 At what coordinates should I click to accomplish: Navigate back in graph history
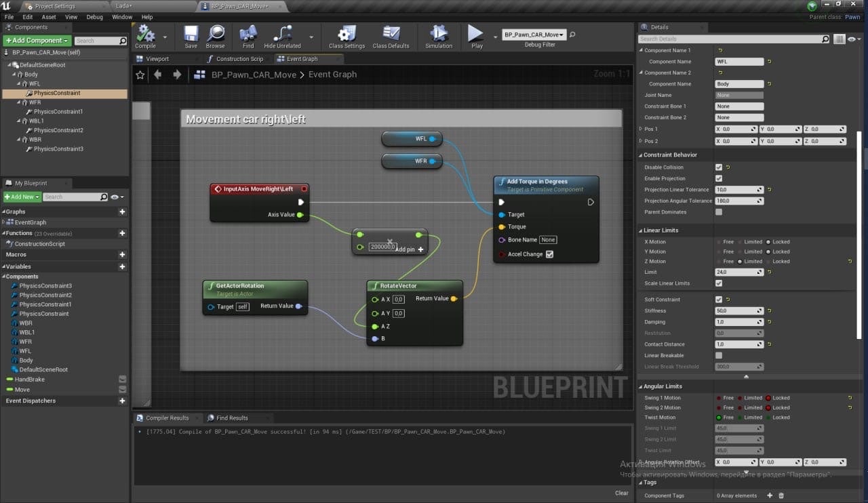click(x=158, y=75)
